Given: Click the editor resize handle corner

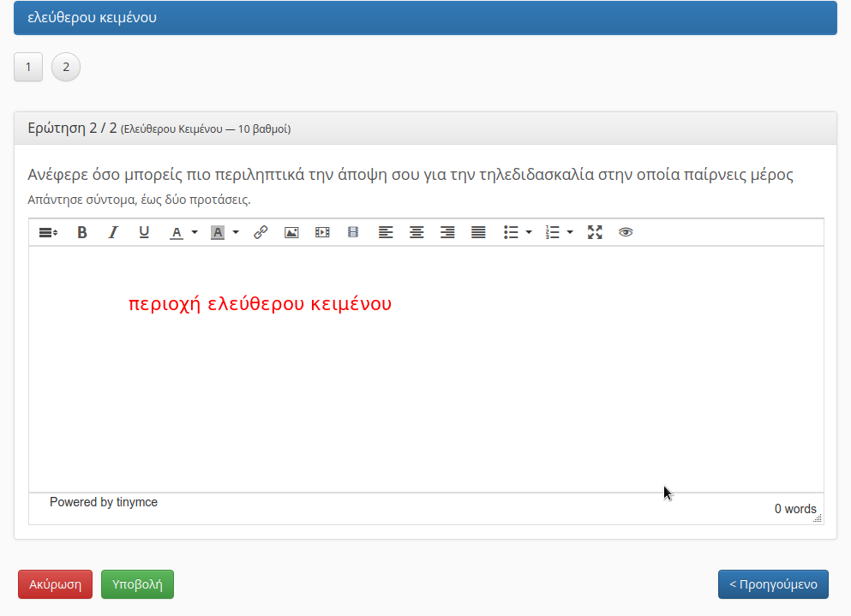Looking at the screenshot, I should pyautogui.click(x=818, y=518).
